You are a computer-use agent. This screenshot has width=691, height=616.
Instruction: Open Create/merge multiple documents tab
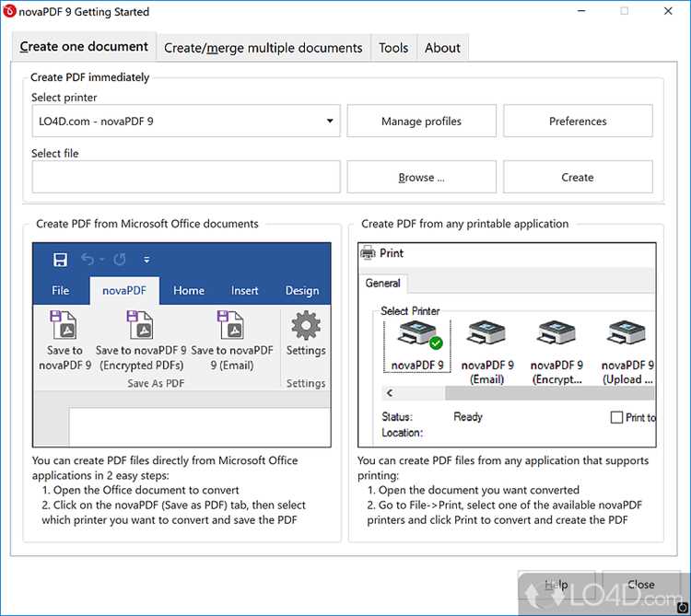coord(264,48)
